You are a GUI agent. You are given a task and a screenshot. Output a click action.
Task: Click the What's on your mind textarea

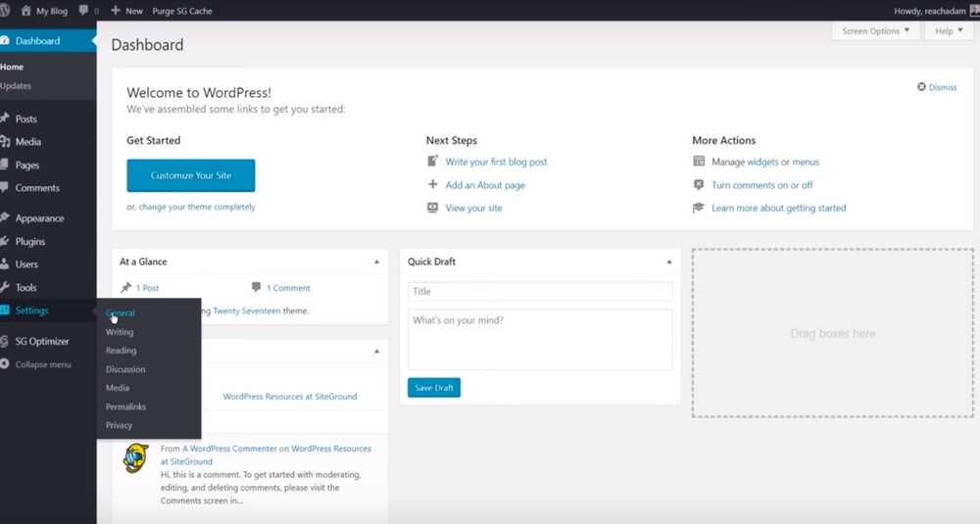[x=540, y=340]
